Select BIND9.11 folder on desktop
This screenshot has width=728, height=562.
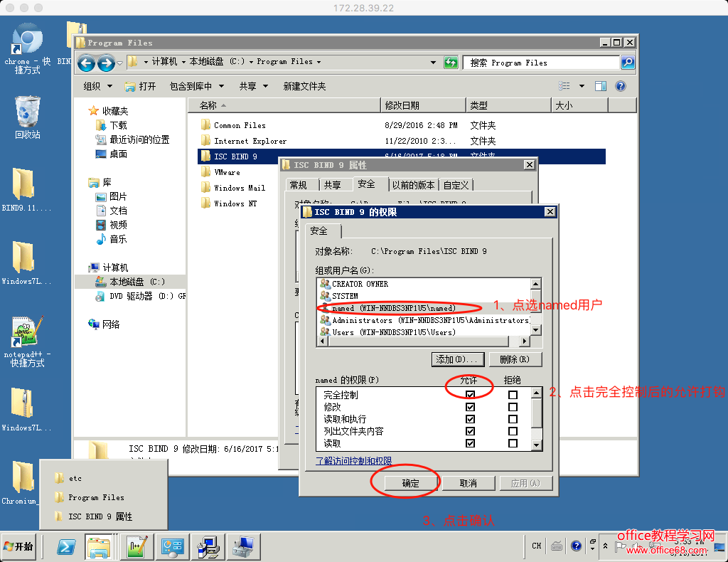[x=26, y=190]
